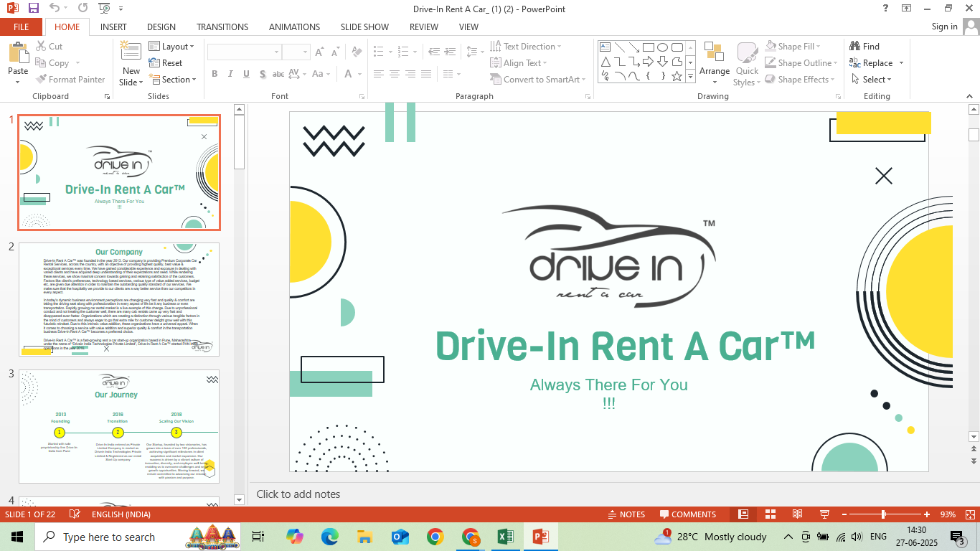980x551 pixels.
Task: Open Excel from the Windows taskbar
Action: [505, 537]
